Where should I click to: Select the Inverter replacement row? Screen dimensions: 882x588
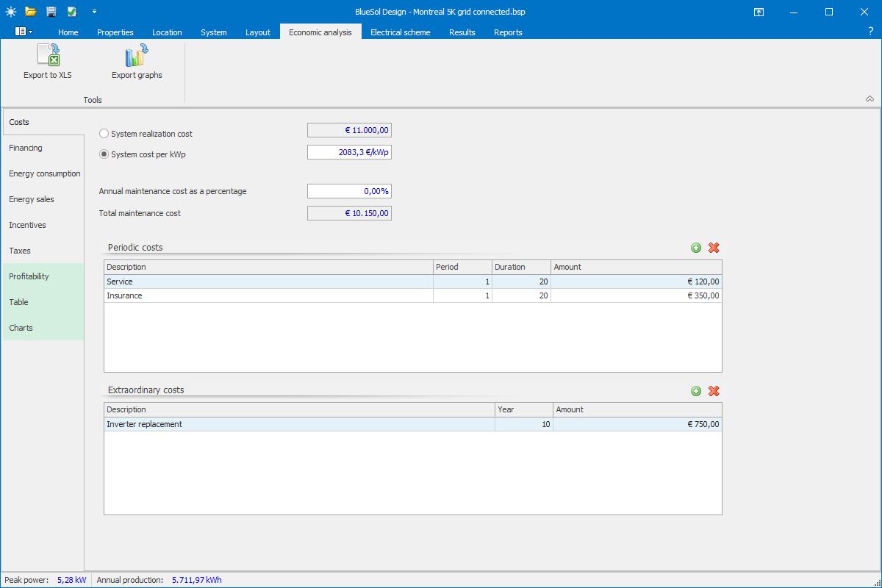tap(412, 424)
